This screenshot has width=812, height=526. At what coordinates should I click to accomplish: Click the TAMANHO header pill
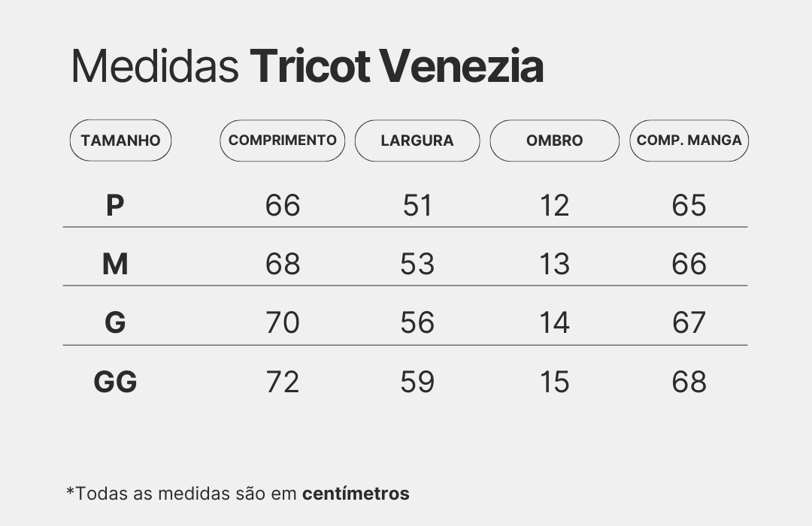[120, 141]
